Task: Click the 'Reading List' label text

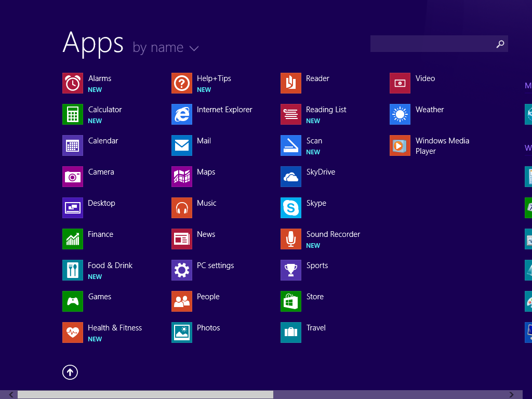Action: click(326, 110)
